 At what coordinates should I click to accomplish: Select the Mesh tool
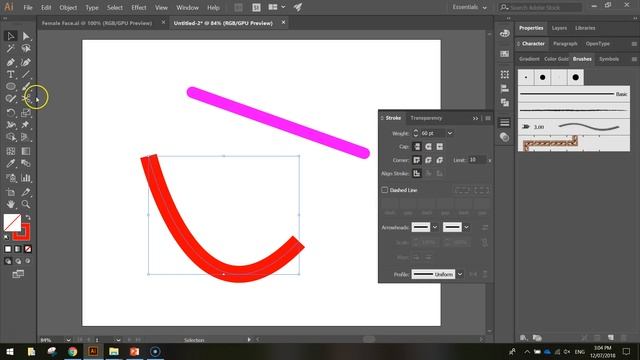tap(11, 151)
